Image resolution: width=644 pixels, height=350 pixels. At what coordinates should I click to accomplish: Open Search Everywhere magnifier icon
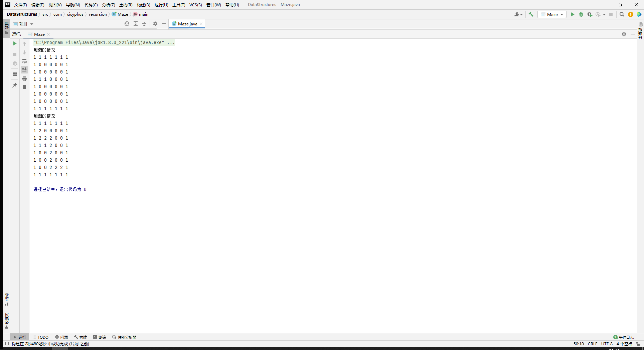point(622,14)
